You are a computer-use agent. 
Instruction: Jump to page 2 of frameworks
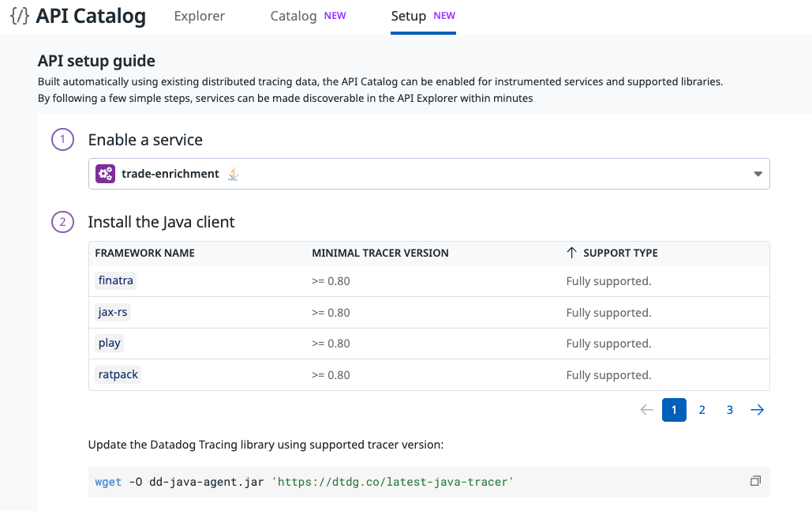(x=702, y=410)
